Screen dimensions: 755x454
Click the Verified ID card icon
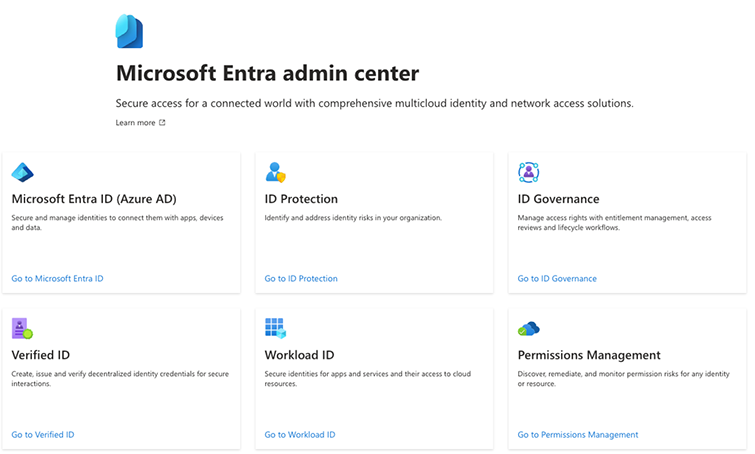pos(22,328)
